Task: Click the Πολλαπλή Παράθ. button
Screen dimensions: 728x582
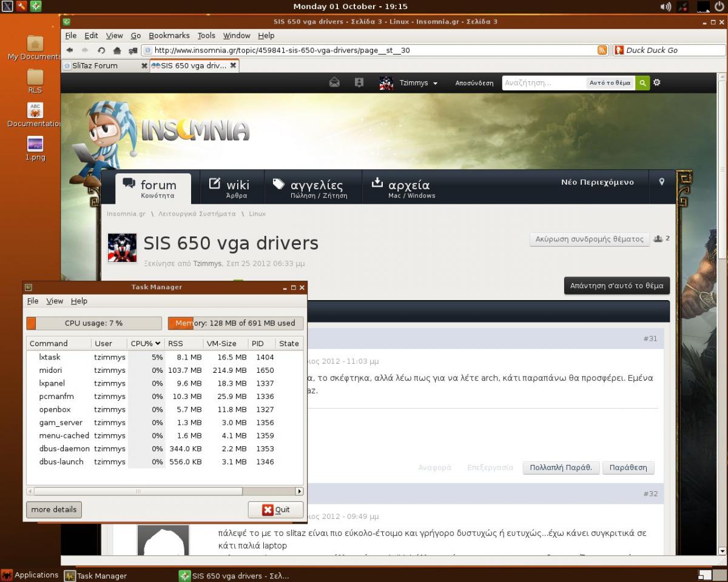Action: (561, 467)
